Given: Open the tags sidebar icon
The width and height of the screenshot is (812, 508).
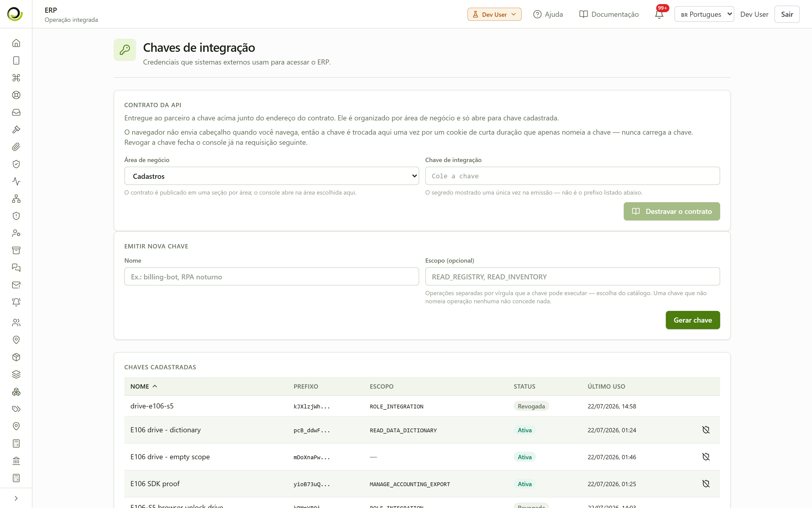Looking at the screenshot, I should point(16,409).
